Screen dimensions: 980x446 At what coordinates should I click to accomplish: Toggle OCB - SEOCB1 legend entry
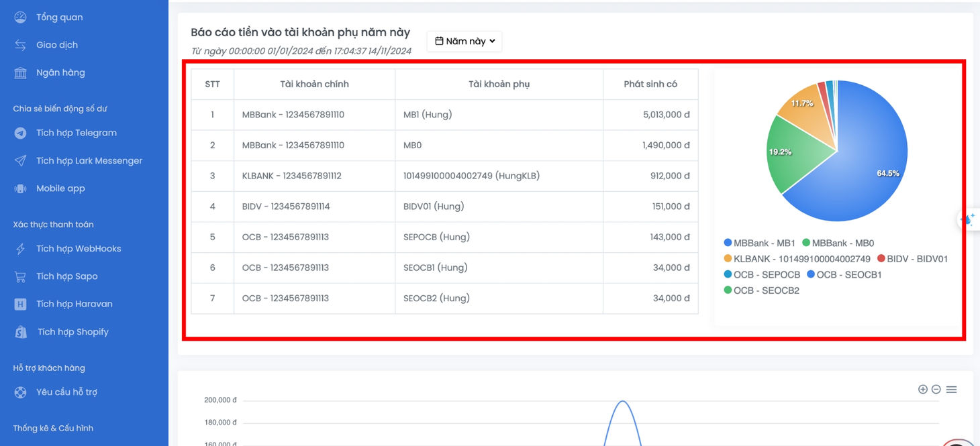pyautogui.click(x=844, y=275)
